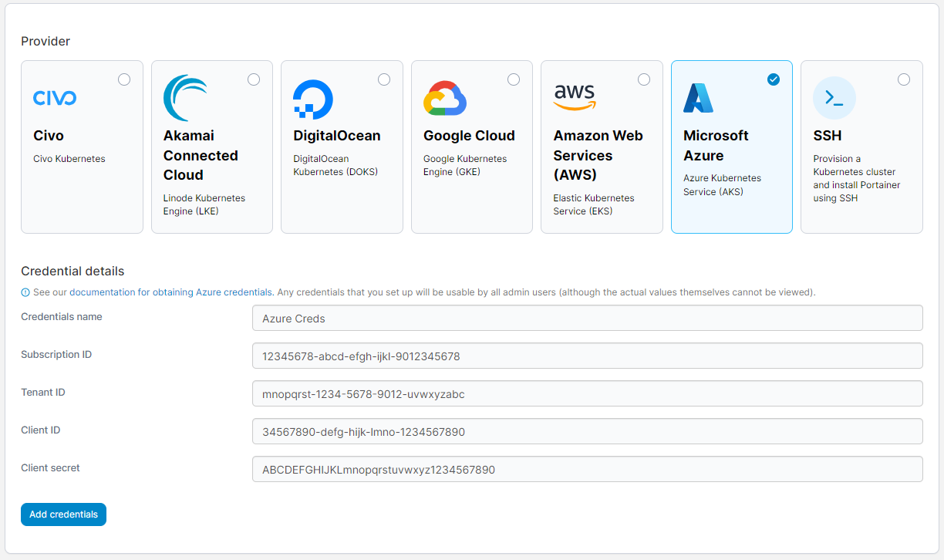Select the Google Cloud radio button
944x560 pixels.
(x=514, y=79)
